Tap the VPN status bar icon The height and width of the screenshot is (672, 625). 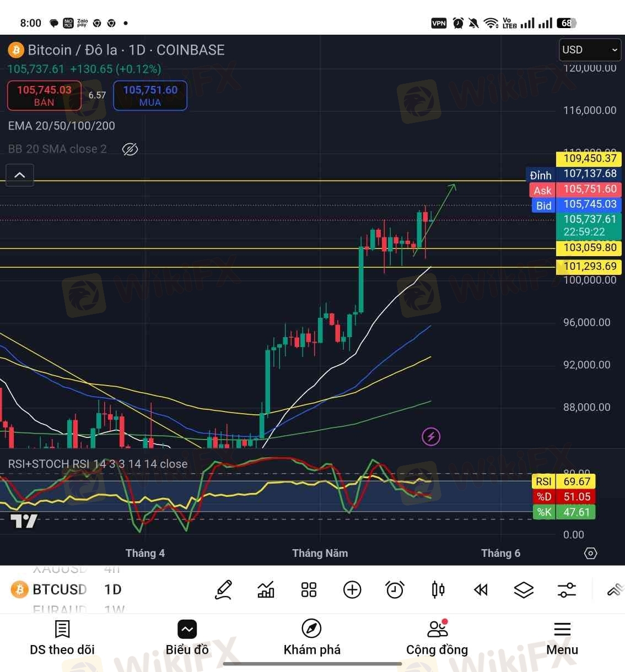point(439,23)
